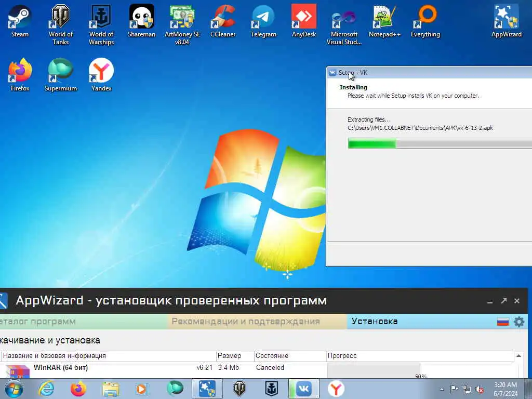Open Windows Explorer from the taskbar

tap(111, 389)
